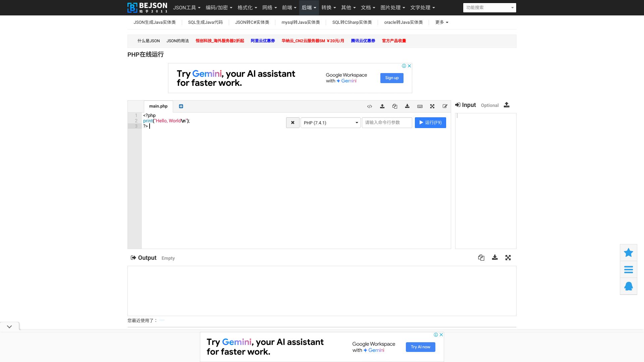
Task: Click the command line arguments input field
Action: (386, 123)
